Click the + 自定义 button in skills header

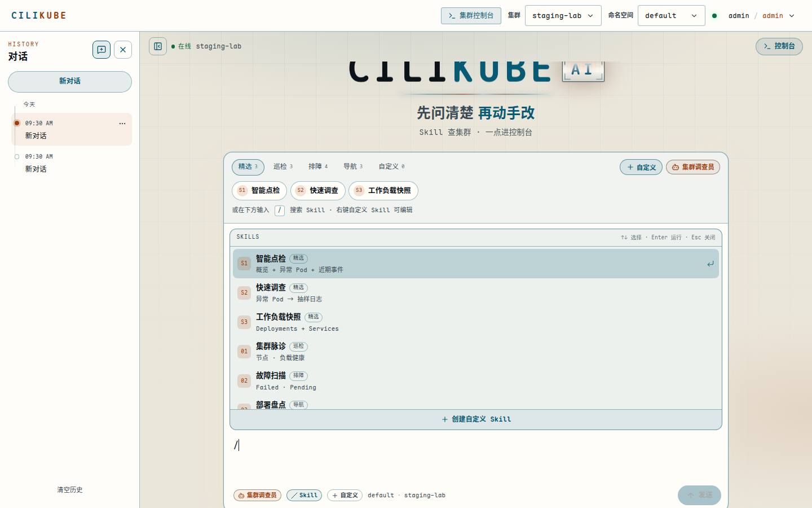[641, 167]
